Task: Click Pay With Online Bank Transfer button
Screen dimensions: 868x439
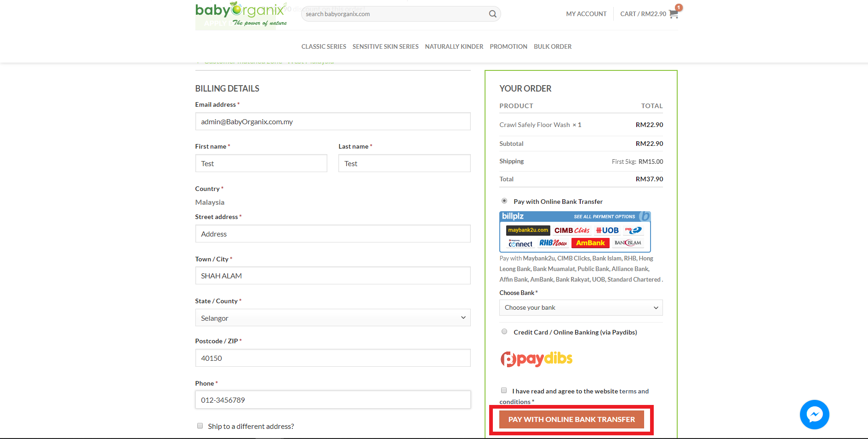Action: [x=571, y=419]
